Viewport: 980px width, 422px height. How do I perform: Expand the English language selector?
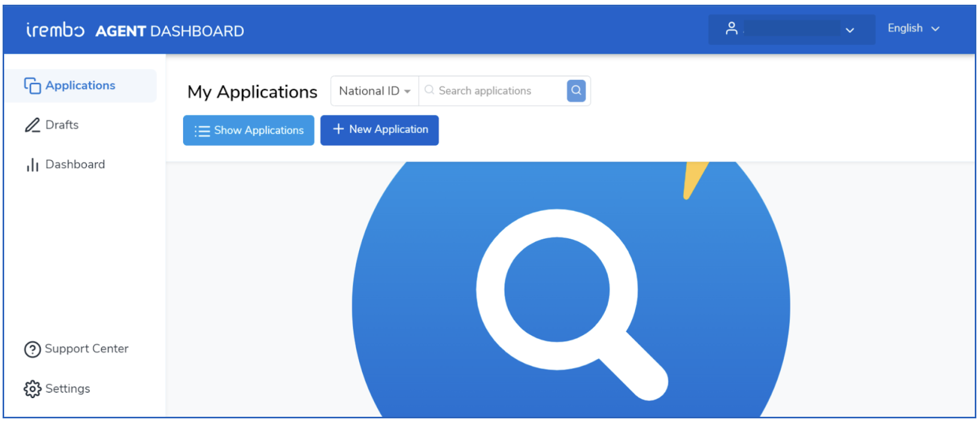coord(914,28)
